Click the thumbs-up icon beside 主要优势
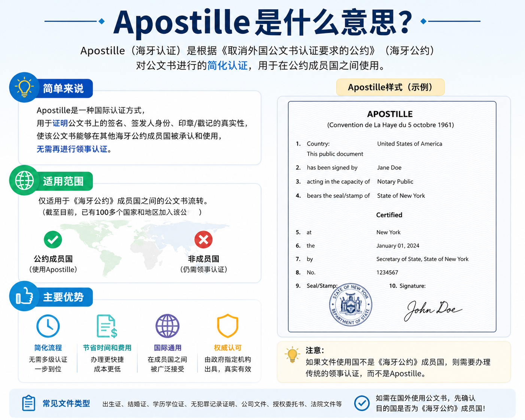 coord(24,296)
